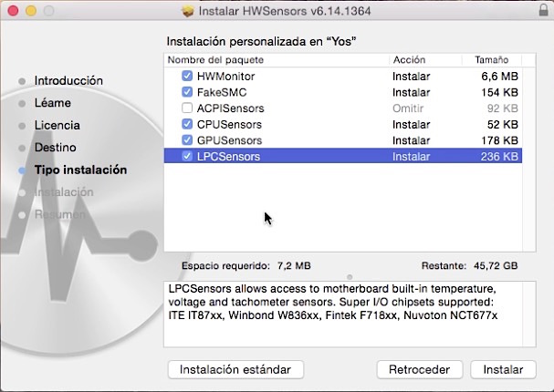Click the 178 KB size for GPUSensors
Image resolution: width=554 pixels, height=392 pixels.
[499, 140]
